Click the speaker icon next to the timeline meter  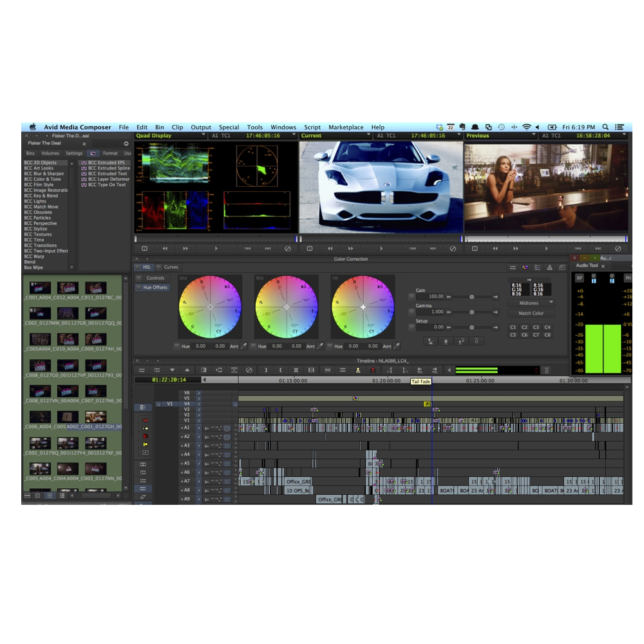449,370
